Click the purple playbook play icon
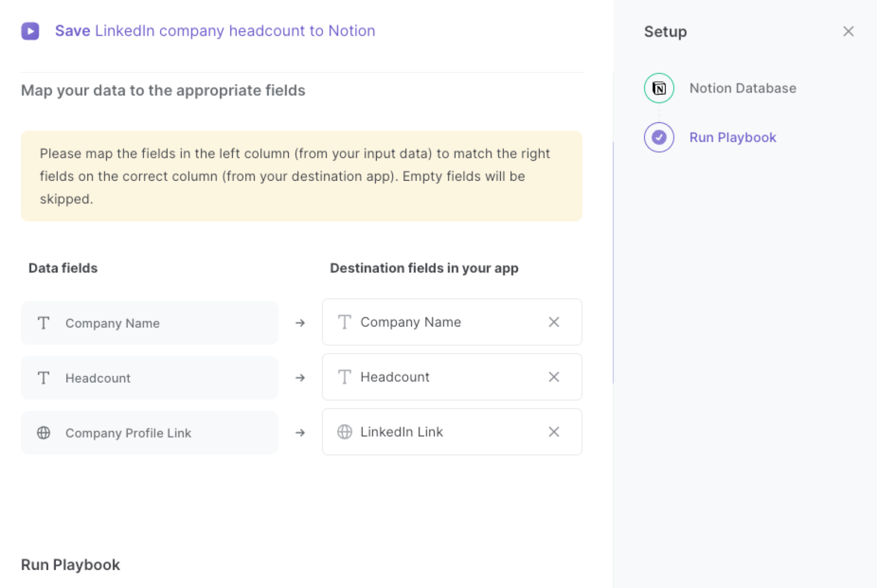 tap(30, 31)
